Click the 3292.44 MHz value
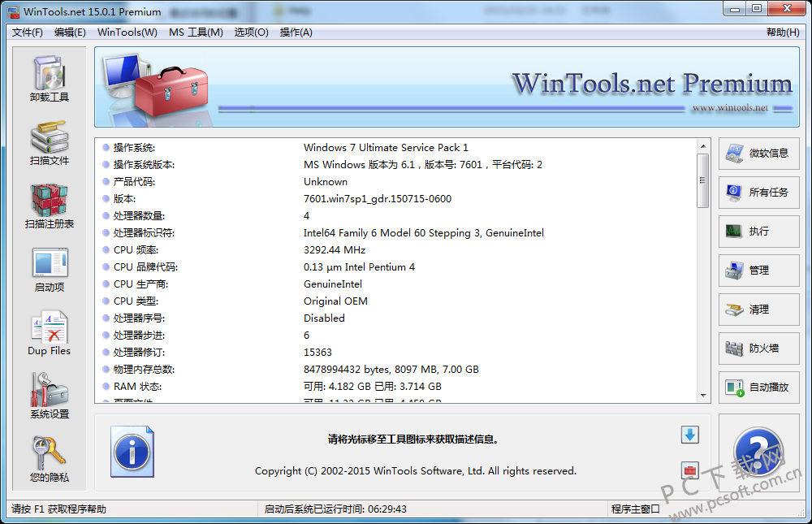This screenshot has height=524, width=812. pos(335,250)
